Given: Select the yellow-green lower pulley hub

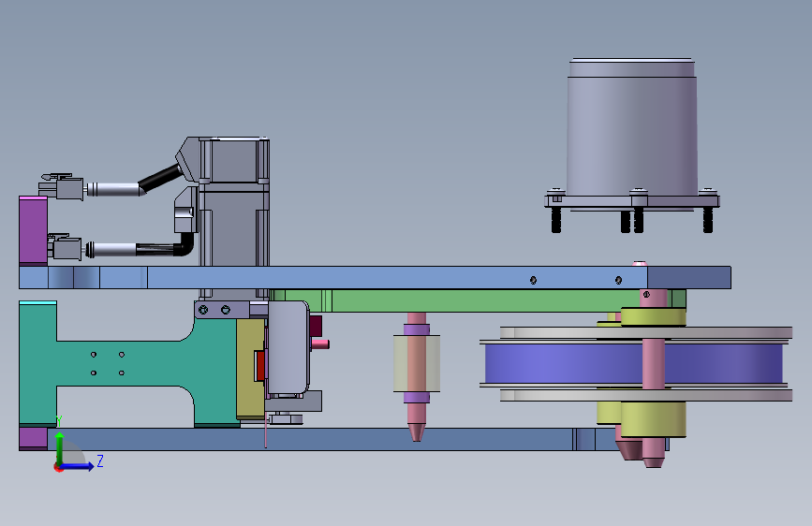Looking at the screenshot, I should coord(654,418).
